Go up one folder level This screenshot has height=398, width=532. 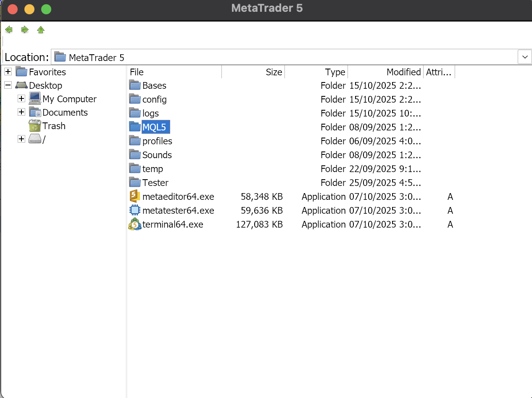(41, 29)
